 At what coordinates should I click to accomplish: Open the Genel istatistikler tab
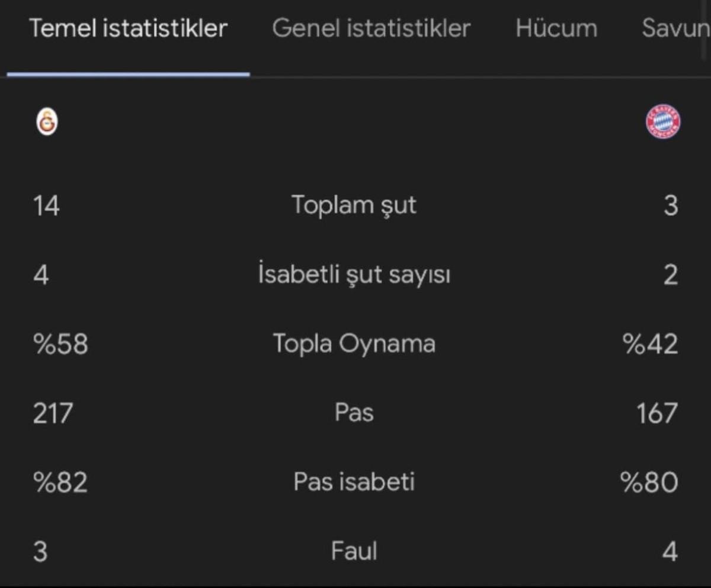[x=371, y=28]
